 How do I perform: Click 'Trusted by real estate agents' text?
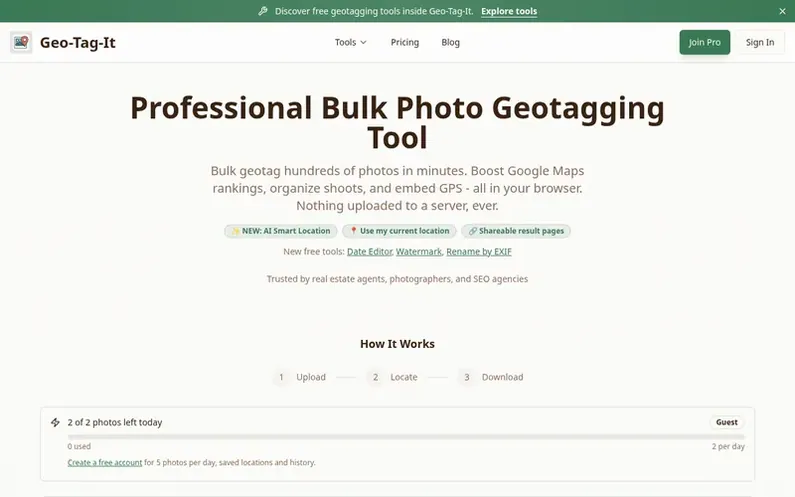[398, 279]
